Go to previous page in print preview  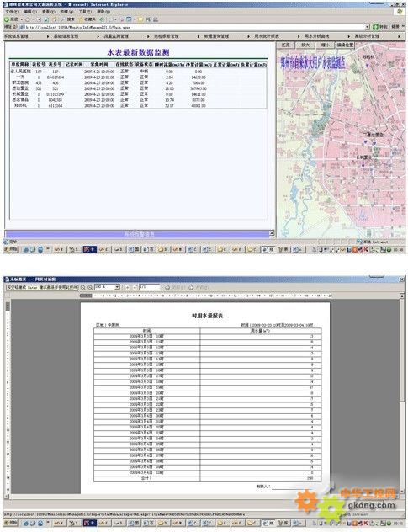tap(128, 287)
